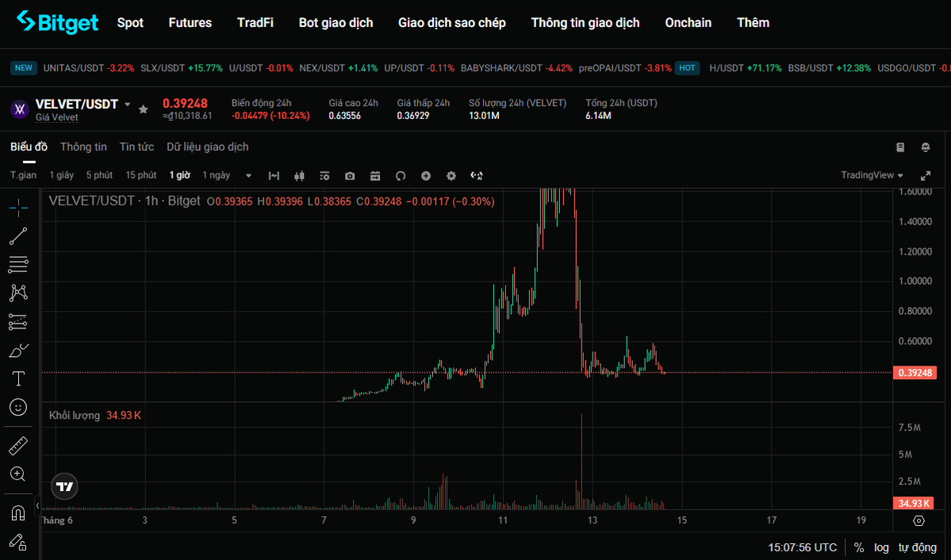Open the Bot giao dịch menu
The height and width of the screenshot is (560, 951).
point(336,22)
